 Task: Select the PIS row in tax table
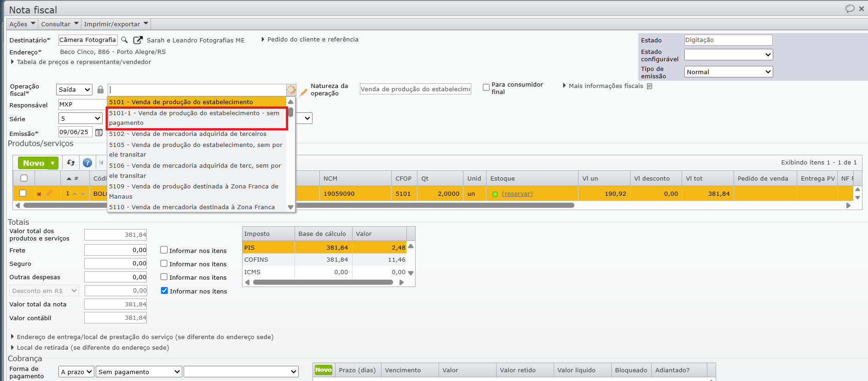pyautogui.click(x=324, y=247)
